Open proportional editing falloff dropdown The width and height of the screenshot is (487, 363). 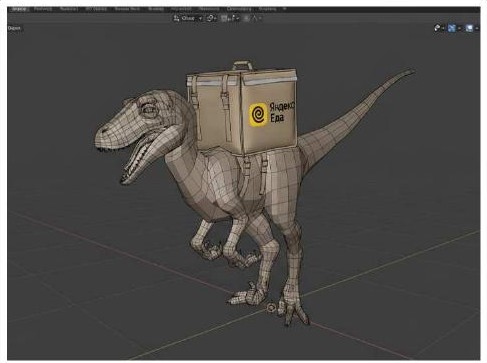point(256,18)
